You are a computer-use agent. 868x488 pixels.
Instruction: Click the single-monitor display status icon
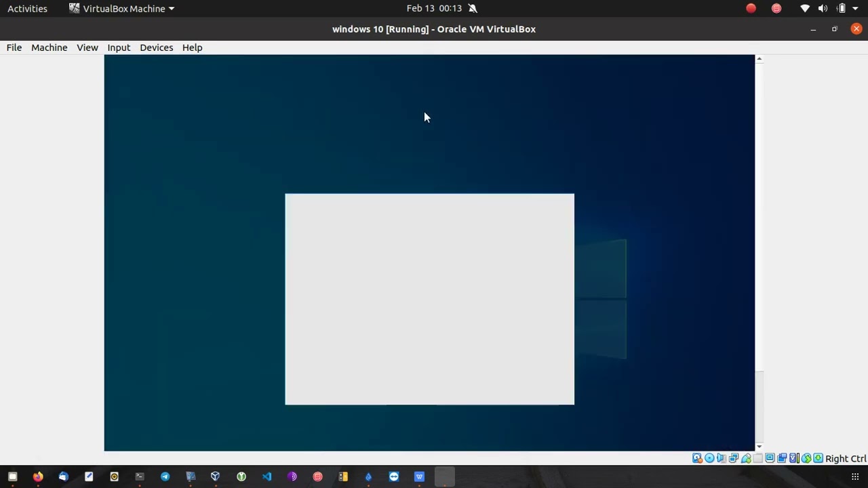tap(770, 458)
